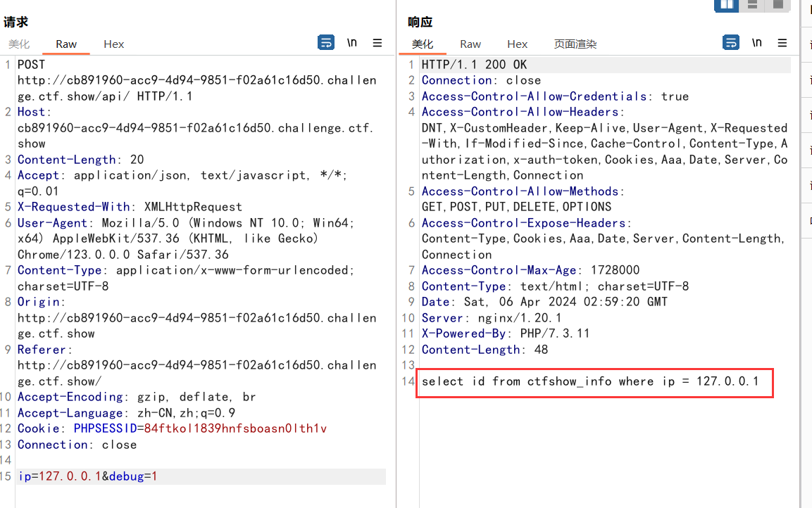This screenshot has width=812, height=508.
Task: Toggle word wrap in the response panel
Action: [x=731, y=43]
